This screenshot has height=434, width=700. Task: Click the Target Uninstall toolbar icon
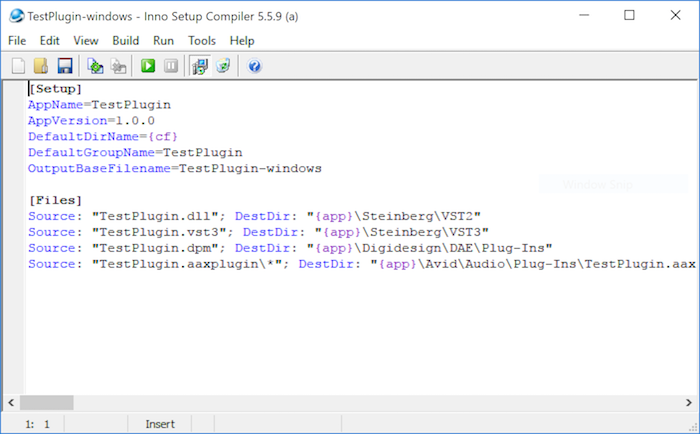tap(222, 66)
